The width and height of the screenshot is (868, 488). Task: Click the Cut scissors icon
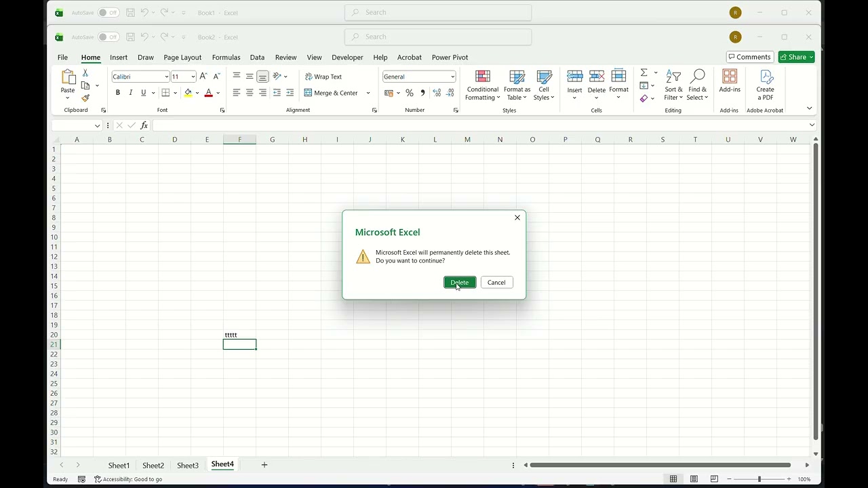coord(85,73)
